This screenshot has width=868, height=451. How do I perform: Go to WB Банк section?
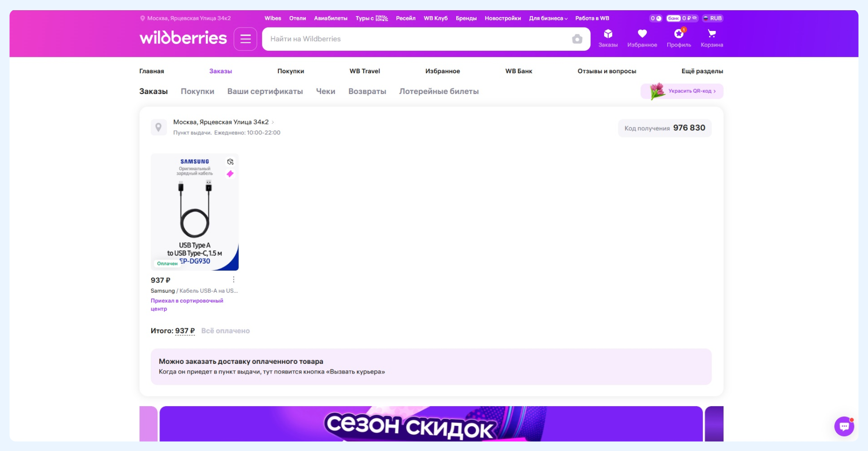tap(518, 71)
